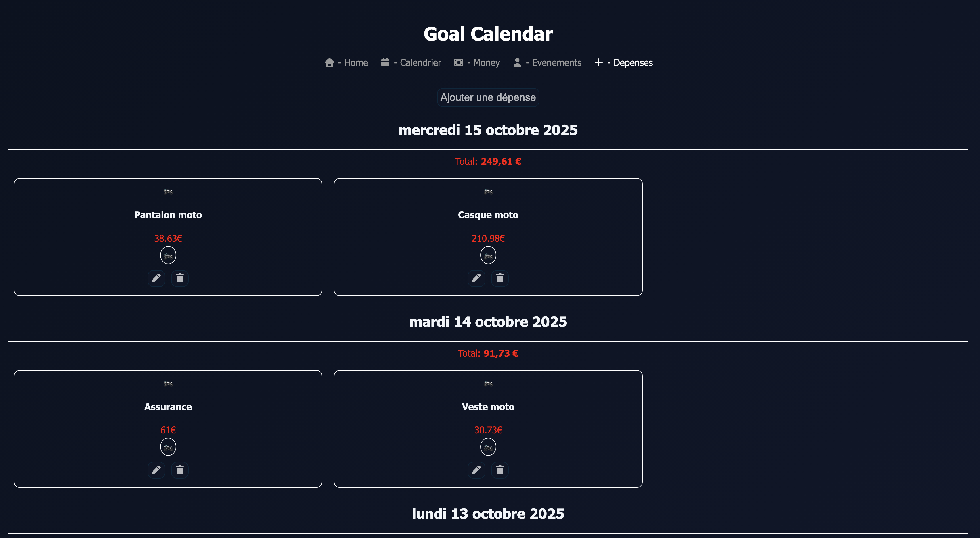
Task: Remove the Veste moto expense
Action: (500, 470)
